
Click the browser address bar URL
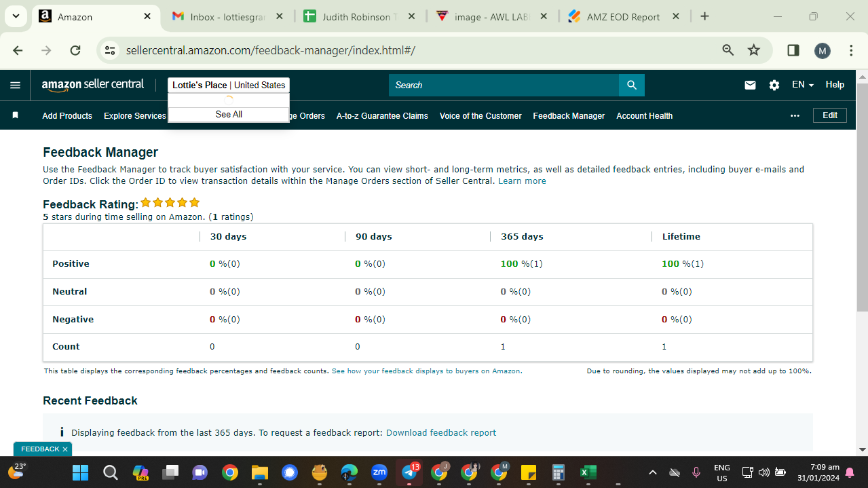click(x=271, y=50)
